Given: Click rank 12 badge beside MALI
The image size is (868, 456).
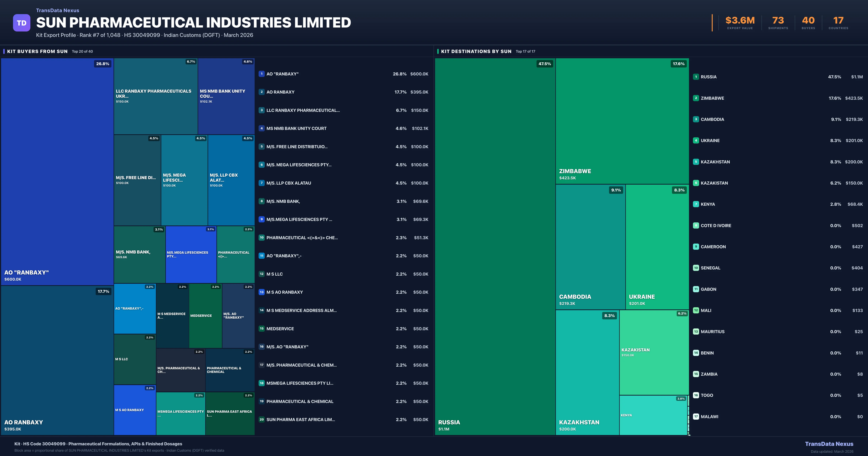Looking at the screenshot, I should [x=696, y=310].
